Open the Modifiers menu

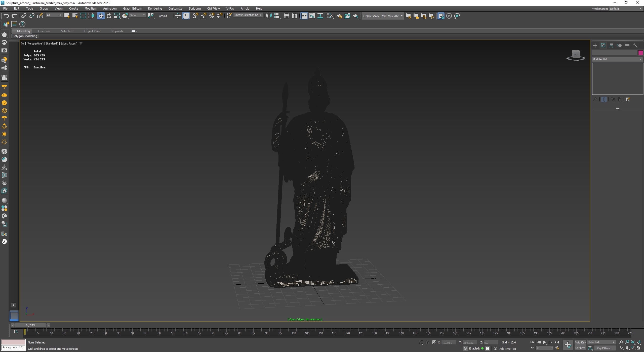coord(91,9)
